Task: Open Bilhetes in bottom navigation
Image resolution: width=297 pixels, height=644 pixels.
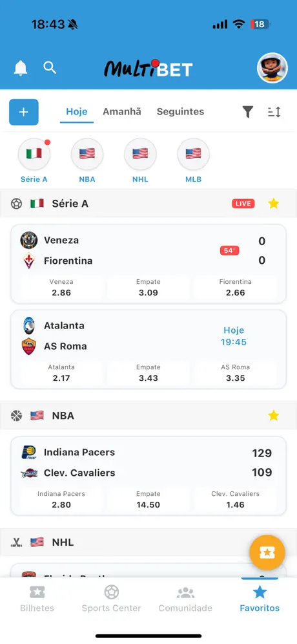Action: point(37,599)
